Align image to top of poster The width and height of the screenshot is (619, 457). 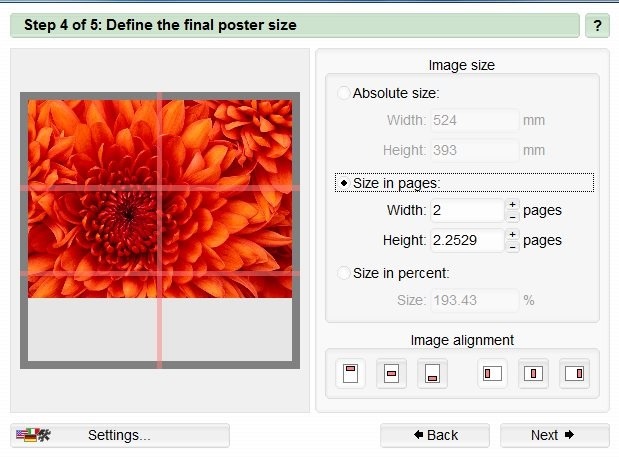(x=351, y=374)
